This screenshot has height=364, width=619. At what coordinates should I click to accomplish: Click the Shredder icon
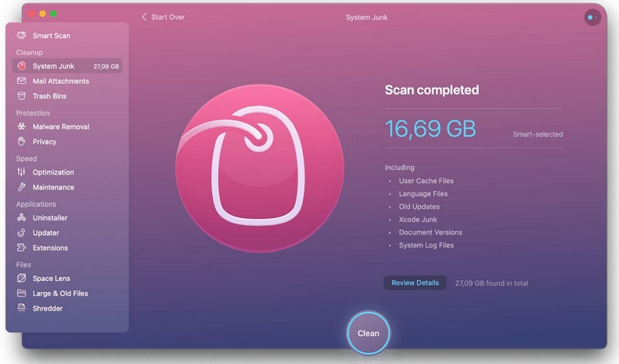22,308
